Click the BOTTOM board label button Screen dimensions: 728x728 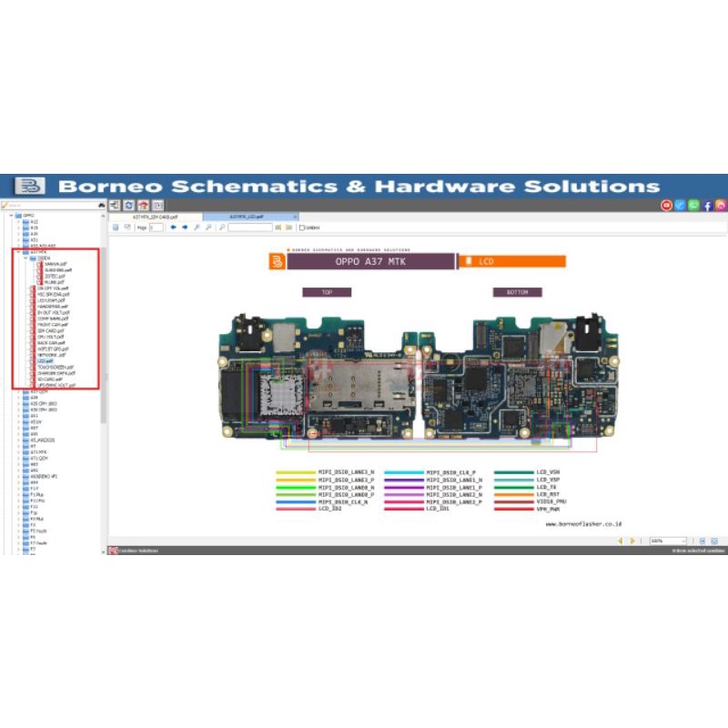[x=517, y=292]
